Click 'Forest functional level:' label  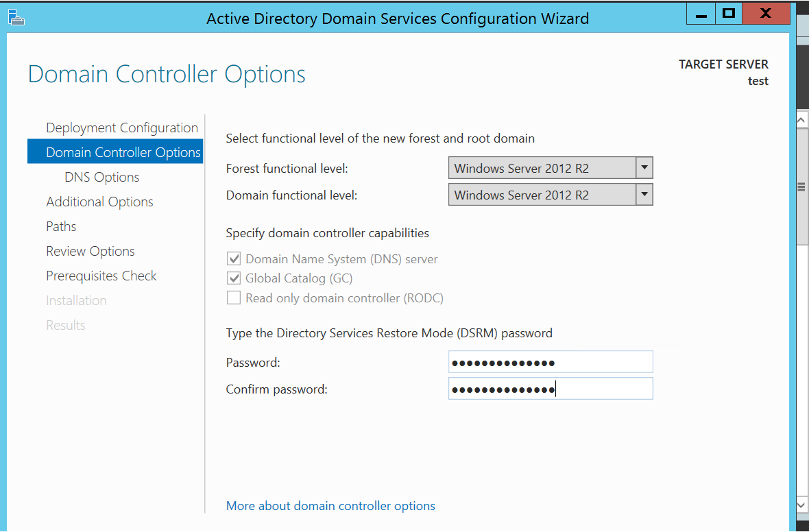(287, 168)
